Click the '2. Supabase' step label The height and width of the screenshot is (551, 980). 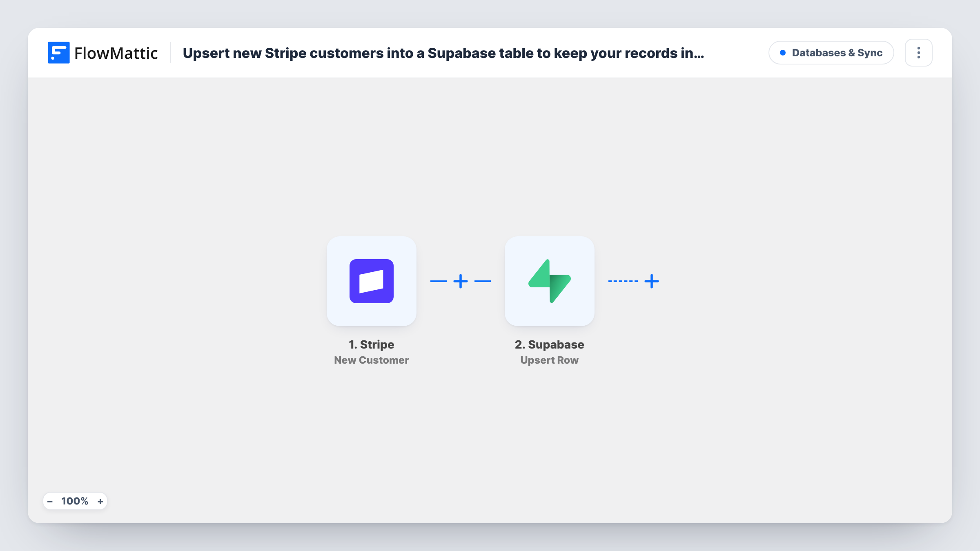click(549, 344)
